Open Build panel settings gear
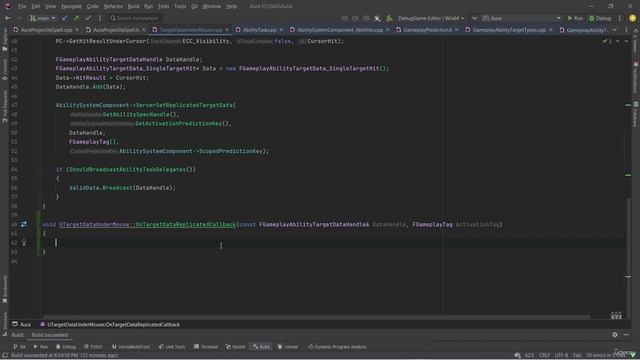 click(x=615, y=335)
